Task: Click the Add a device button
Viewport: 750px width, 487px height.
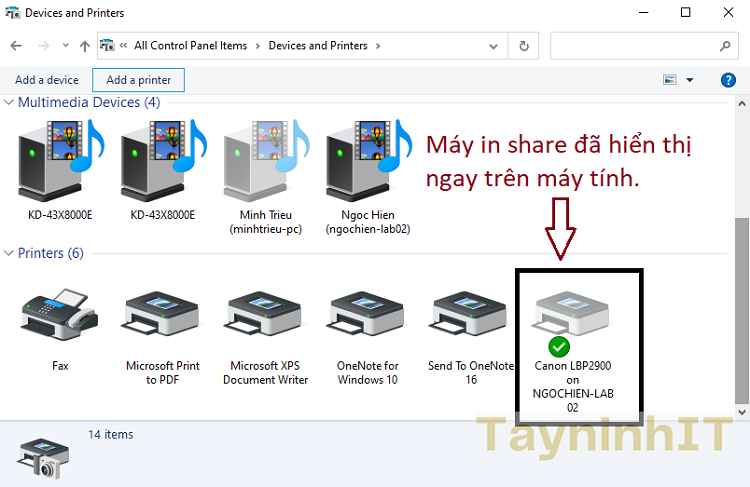Action: click(x=46, y=80)
